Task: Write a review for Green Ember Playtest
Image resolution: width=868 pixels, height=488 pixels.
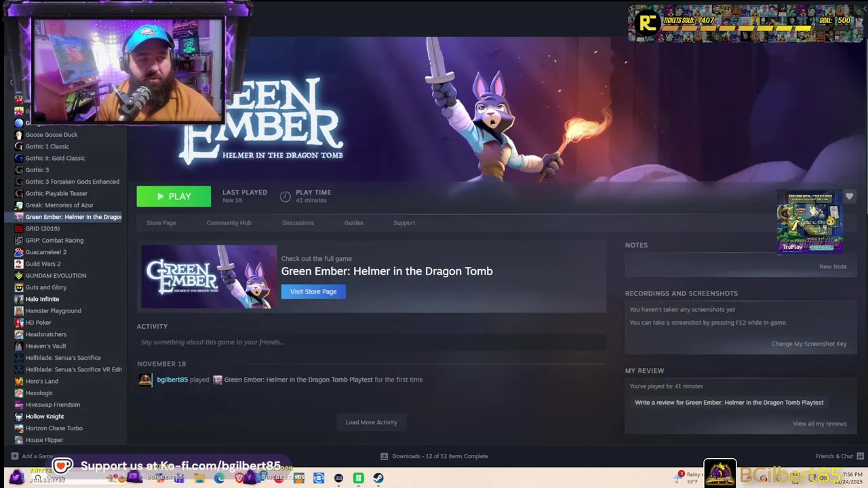Action: 729,403
